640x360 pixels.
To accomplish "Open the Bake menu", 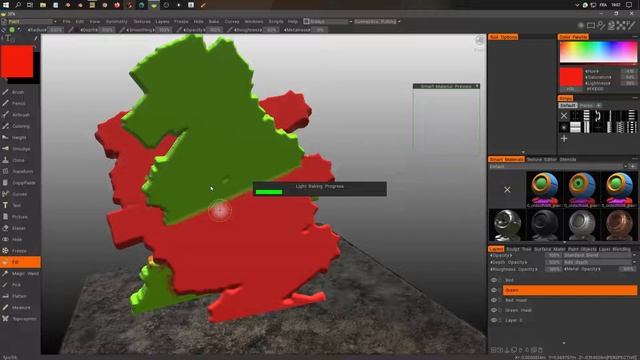I will [214, 22].
